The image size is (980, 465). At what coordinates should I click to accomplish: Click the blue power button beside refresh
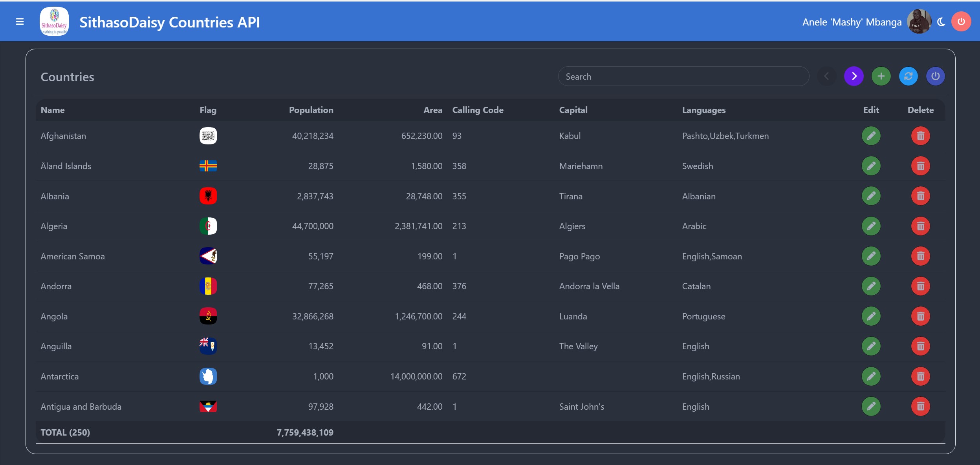coord(935,76)
